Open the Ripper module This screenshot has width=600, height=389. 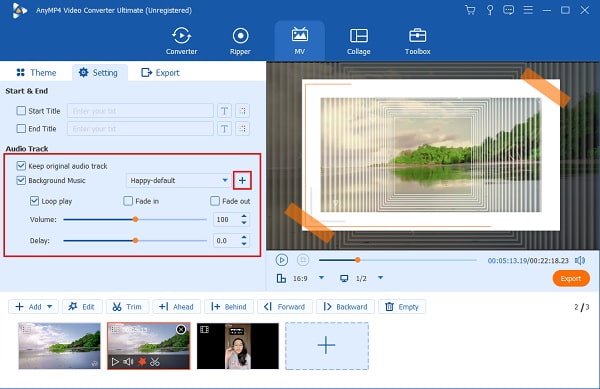tap(240, 41)
